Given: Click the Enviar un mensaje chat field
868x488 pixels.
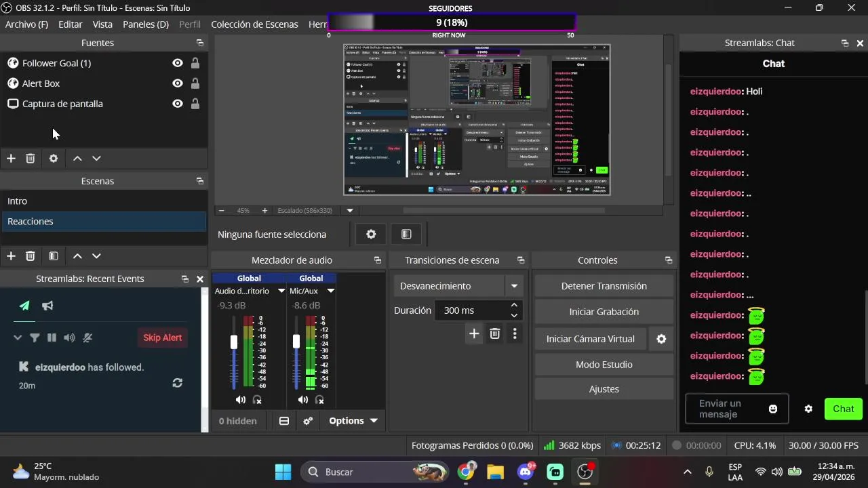Looking at the screenshot, I should point(736,409).
